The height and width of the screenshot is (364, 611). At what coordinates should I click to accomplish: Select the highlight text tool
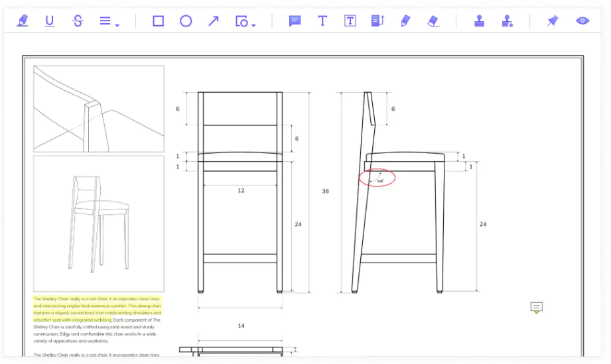coord(23,21)
